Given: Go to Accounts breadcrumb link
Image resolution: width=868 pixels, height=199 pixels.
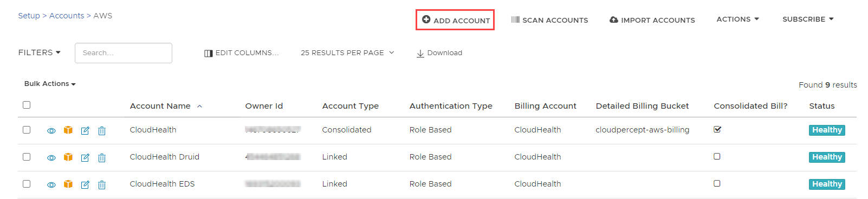Looking at the screenshot, I should [67, 16].
